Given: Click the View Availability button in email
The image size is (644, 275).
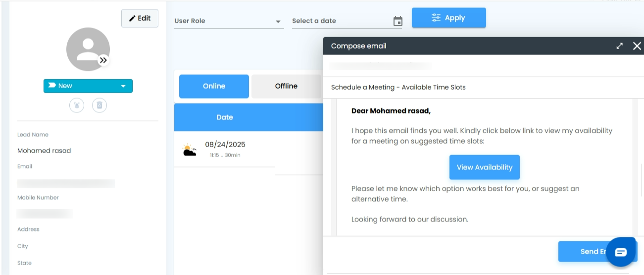Looking at the screenshot, I should [484, 167].
